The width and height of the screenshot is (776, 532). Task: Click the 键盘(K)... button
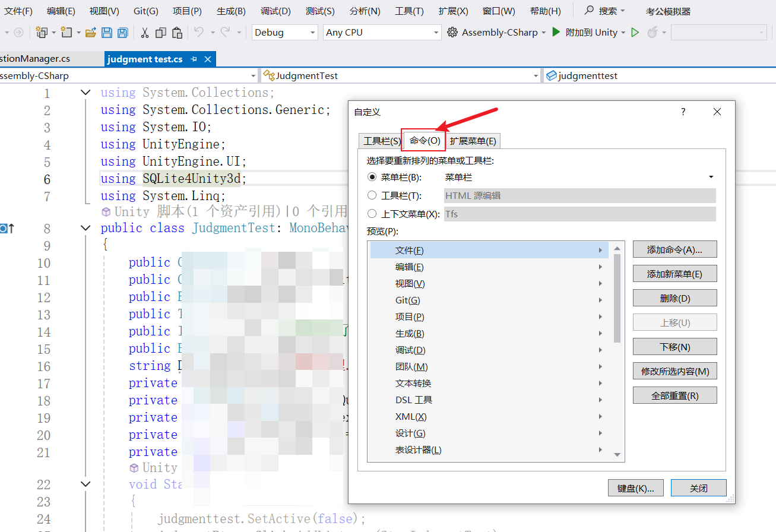[x=636, y=488]
